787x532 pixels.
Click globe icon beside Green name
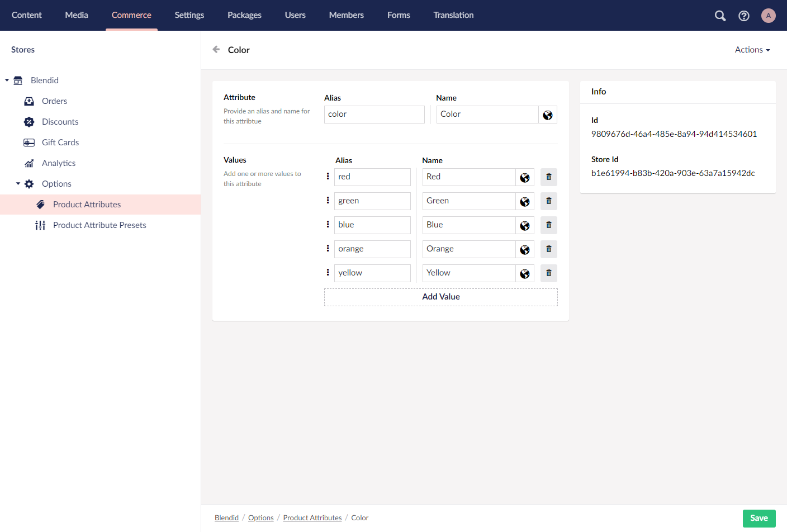point(524,201)
